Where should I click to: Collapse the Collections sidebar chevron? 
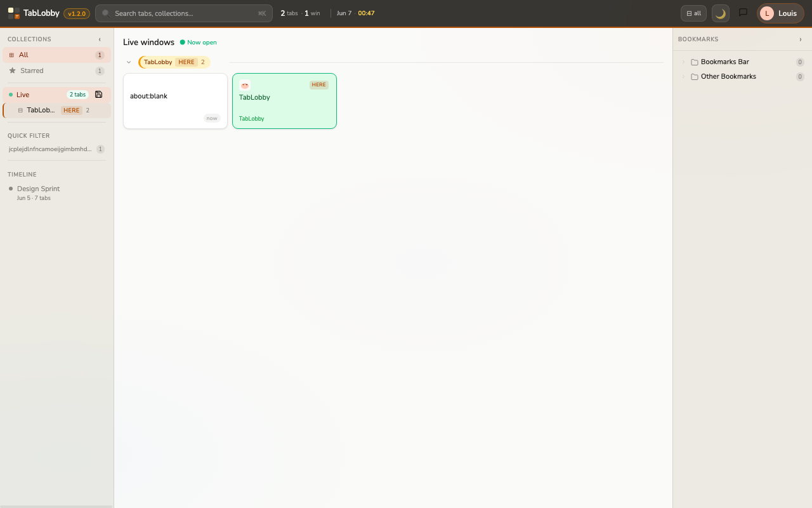pos(100,39)
